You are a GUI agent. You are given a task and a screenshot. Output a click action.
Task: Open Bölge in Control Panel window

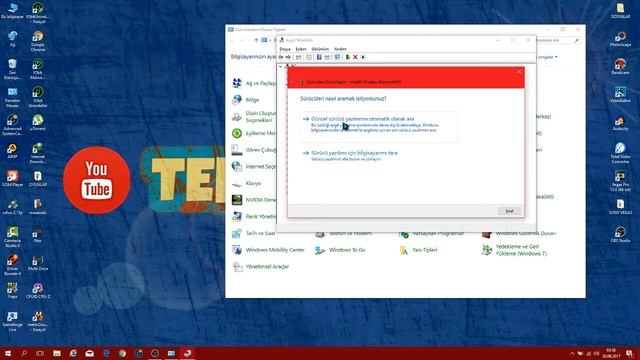(245, 100)
